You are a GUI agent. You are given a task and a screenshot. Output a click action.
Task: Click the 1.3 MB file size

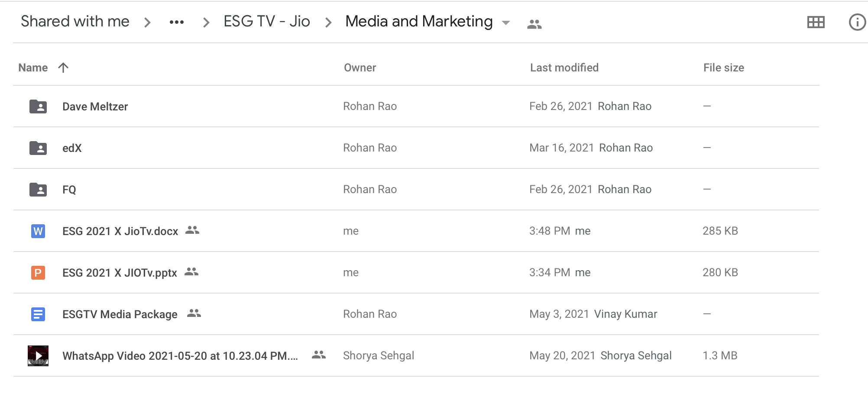pyautogui.click(x=720, y=355)
